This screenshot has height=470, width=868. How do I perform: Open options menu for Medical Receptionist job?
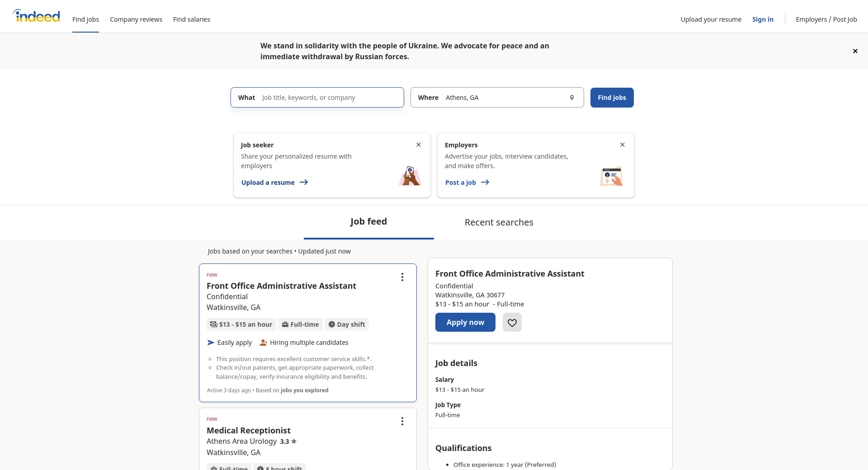[402, 421]
